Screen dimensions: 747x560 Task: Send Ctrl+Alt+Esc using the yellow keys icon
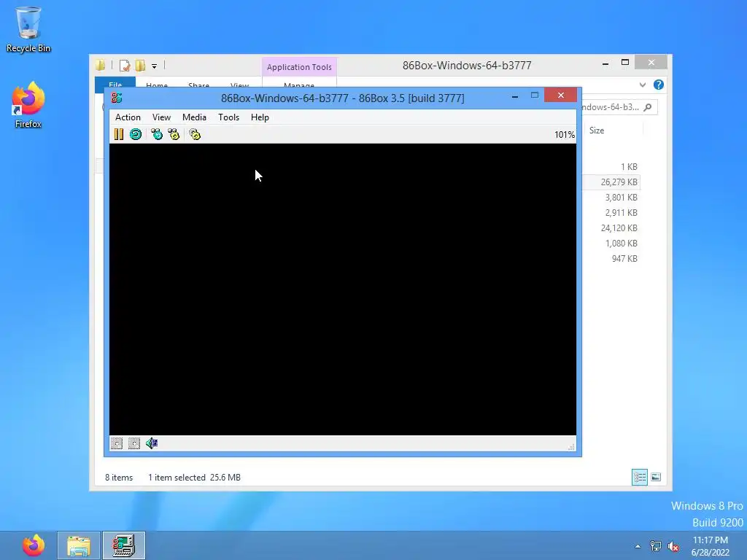pos(174,134)
